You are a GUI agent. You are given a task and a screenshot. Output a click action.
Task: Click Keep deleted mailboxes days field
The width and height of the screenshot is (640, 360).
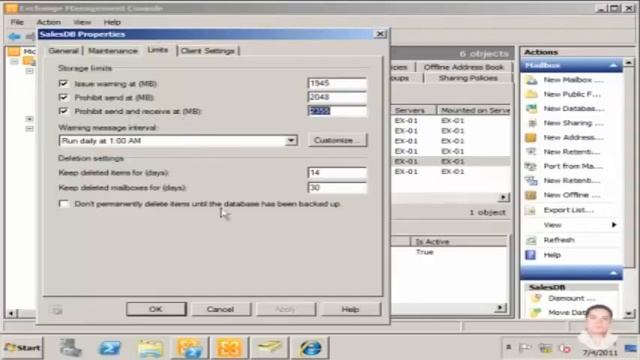click(x=337, y=188)
